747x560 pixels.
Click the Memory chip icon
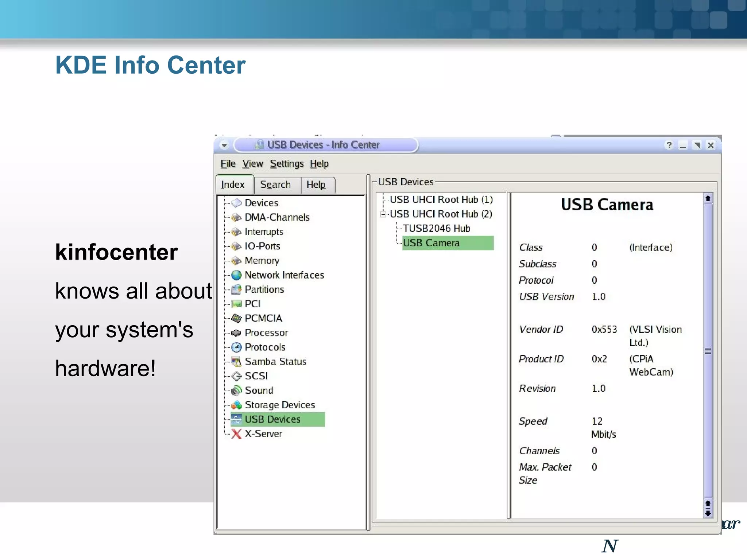[x=236, y=261]
